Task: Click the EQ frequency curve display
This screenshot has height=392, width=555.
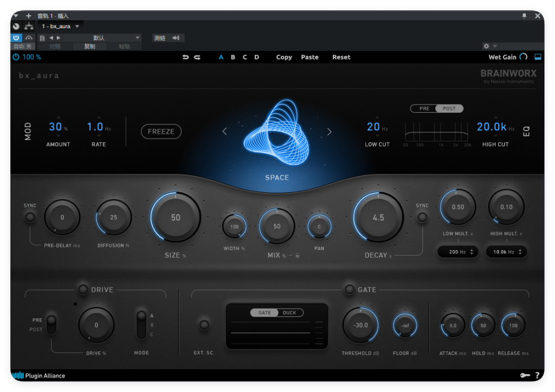Action: 436,133
